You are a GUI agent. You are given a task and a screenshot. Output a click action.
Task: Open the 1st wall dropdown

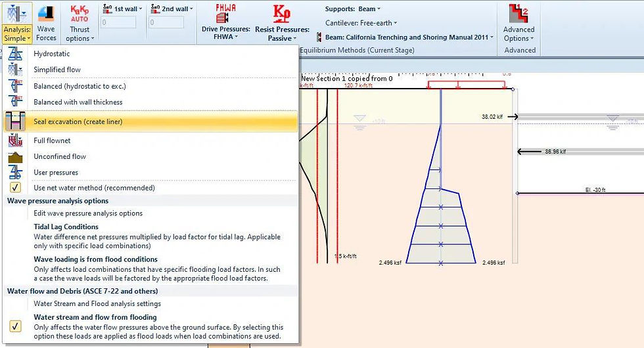coord(141,9)
